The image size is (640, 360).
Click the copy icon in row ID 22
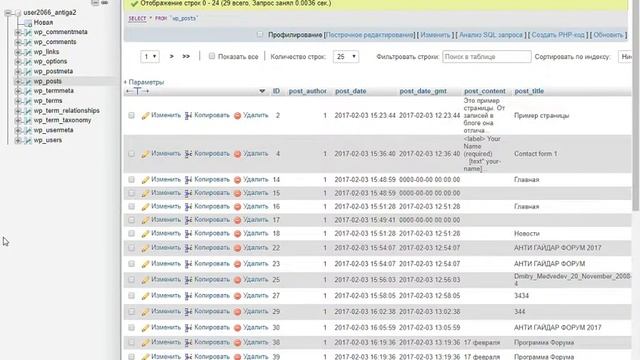coord(188,248)
